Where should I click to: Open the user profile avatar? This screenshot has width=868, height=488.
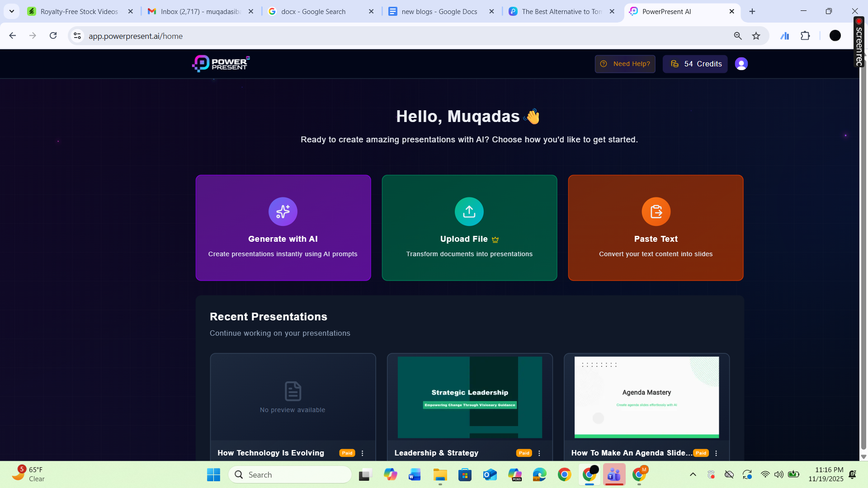click(741, 64)
